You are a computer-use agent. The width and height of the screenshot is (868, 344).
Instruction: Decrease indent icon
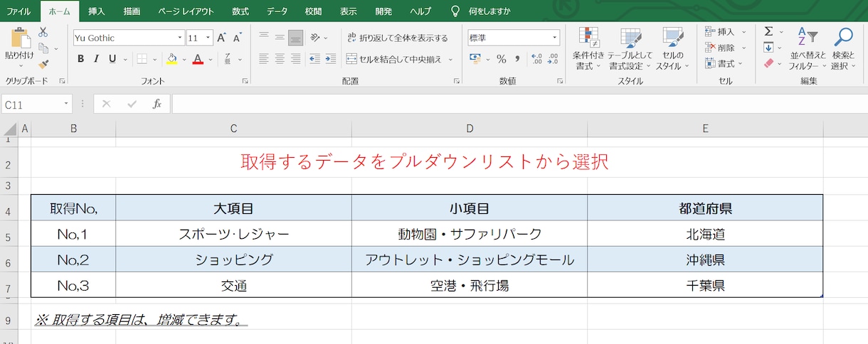[x=314, y=59]
